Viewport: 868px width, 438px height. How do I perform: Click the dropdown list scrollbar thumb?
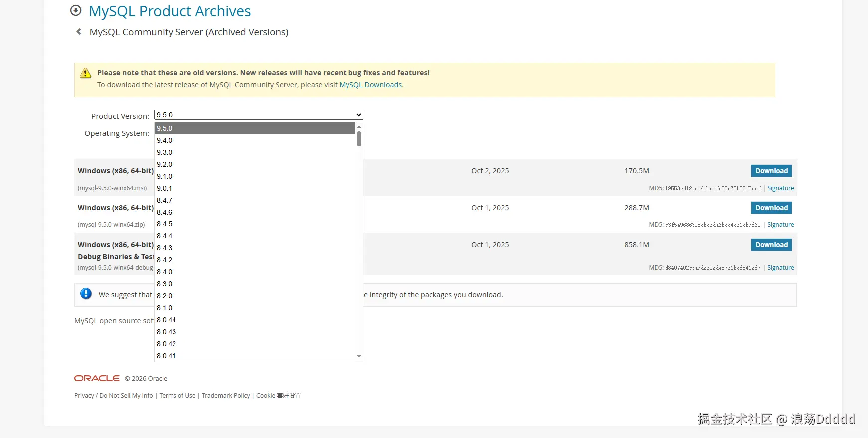coord(359,139)
